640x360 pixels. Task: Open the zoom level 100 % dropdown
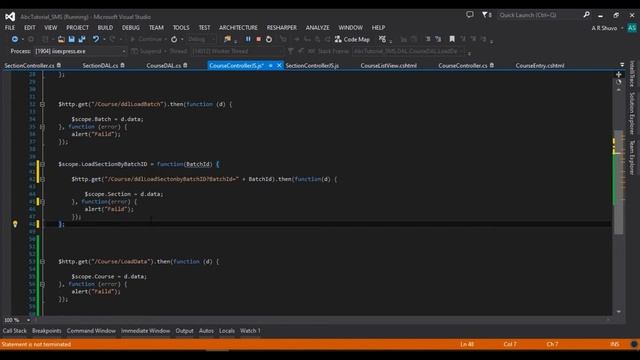28,320
